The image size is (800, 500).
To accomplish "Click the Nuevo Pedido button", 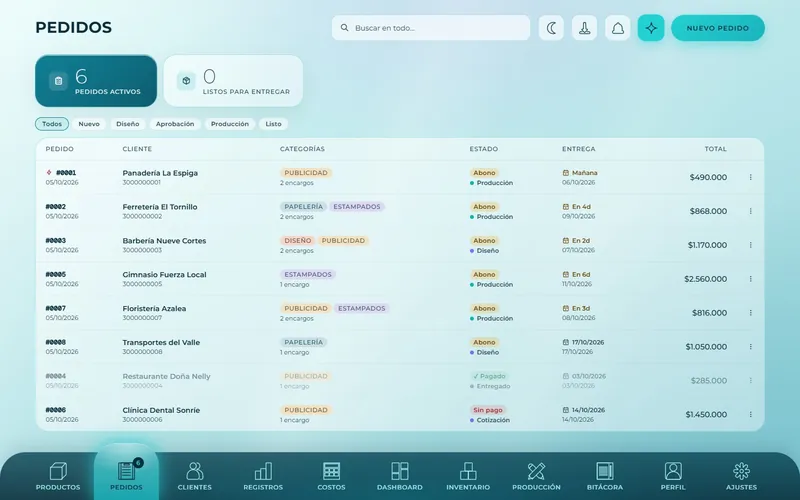I will (x=718, y=28).
